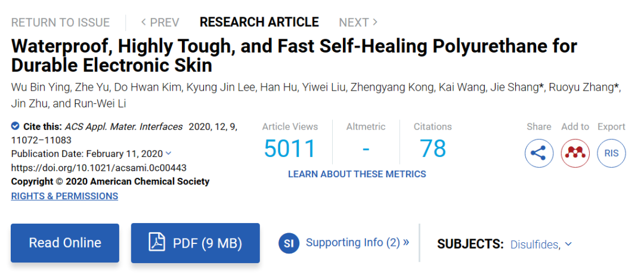
Task: Add article to Mendeley library
Action: (575, 153)
